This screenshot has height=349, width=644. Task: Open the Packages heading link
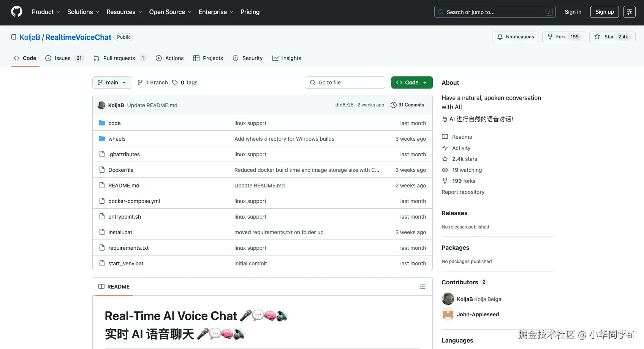pyautogui.click(x=455, y=247)
